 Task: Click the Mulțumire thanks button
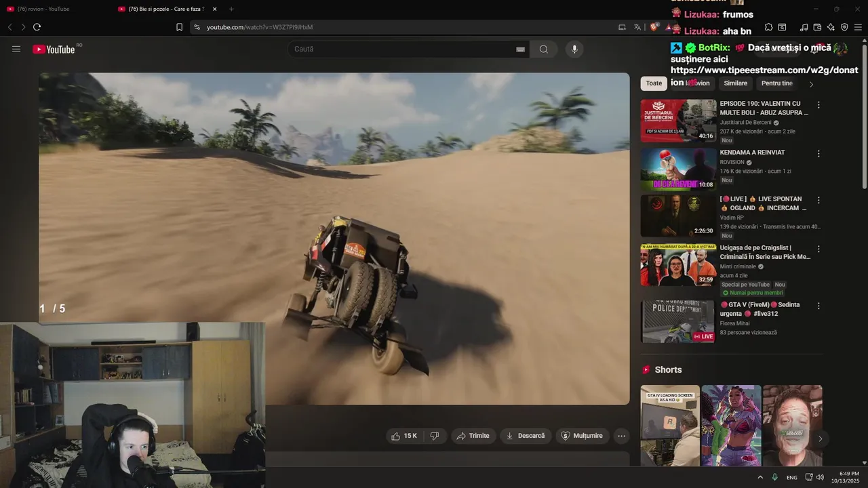(x=582, y=436)
